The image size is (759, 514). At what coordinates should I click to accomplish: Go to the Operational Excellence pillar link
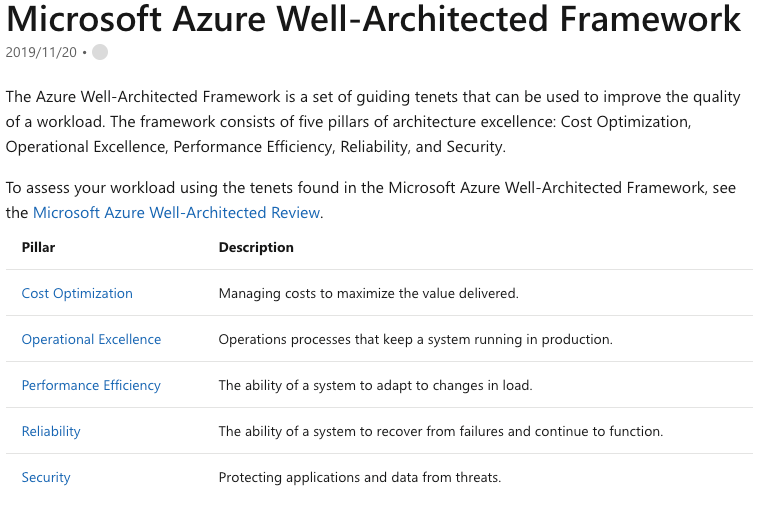91,339
